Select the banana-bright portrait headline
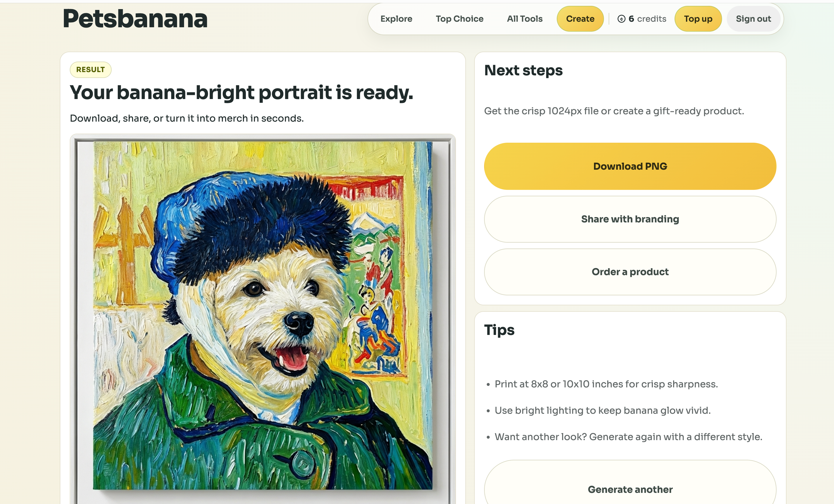Viewport: 834px width, 504px height. click(242, 92)
